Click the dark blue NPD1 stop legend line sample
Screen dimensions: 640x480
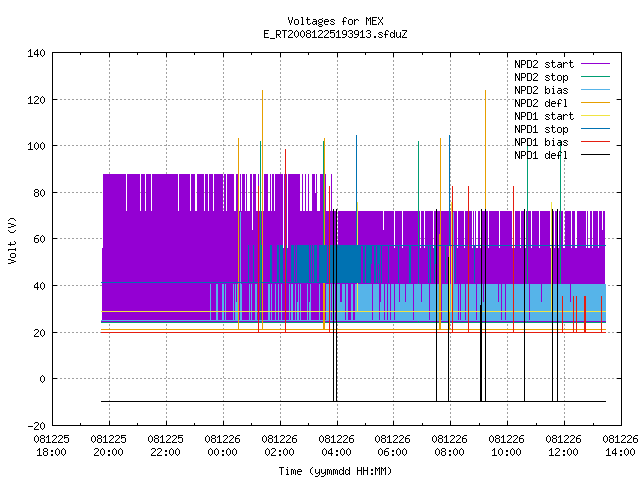click(x=595, y=129)
